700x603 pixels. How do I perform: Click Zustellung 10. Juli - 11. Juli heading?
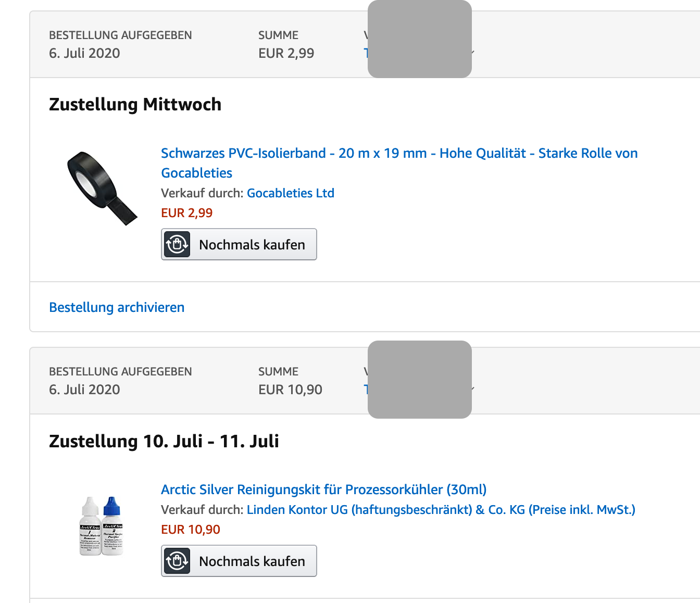(x=164, y=442)
